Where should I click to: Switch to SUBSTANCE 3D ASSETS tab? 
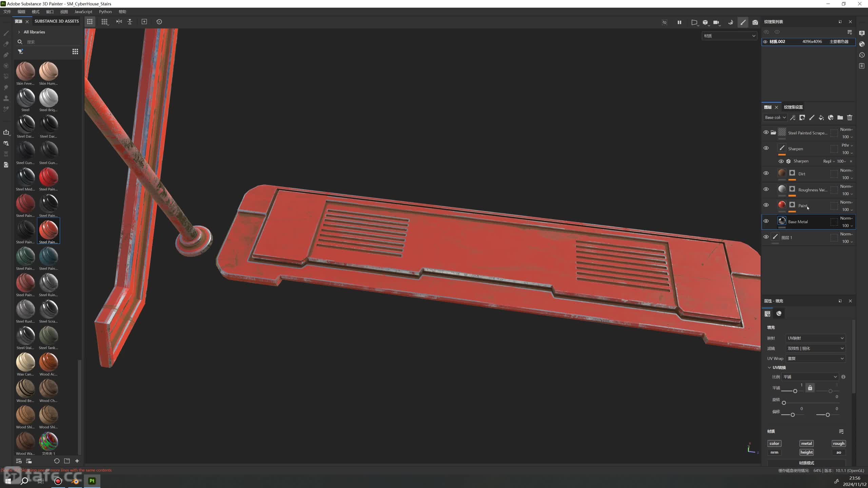tap(57, 21)
